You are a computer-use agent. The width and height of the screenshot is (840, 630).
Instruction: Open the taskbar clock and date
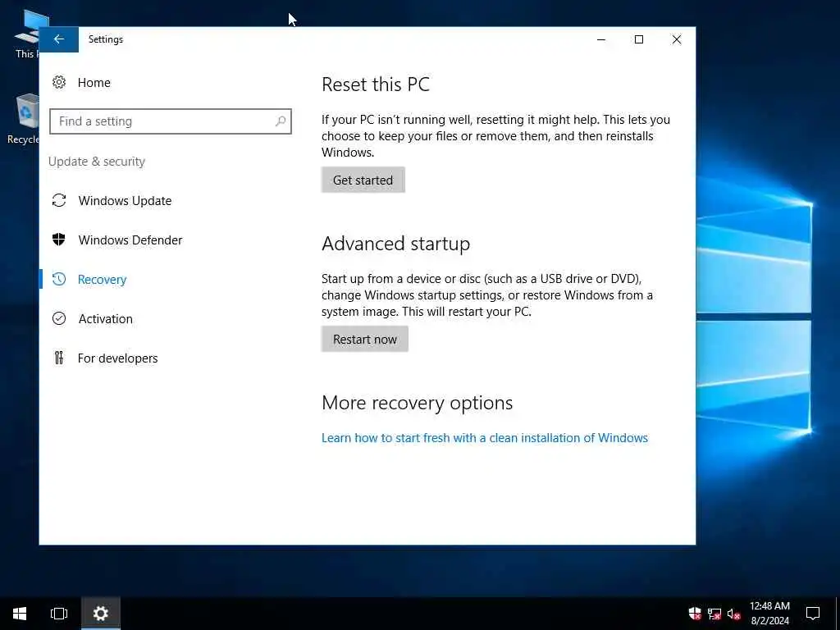[x=769, y=614]
